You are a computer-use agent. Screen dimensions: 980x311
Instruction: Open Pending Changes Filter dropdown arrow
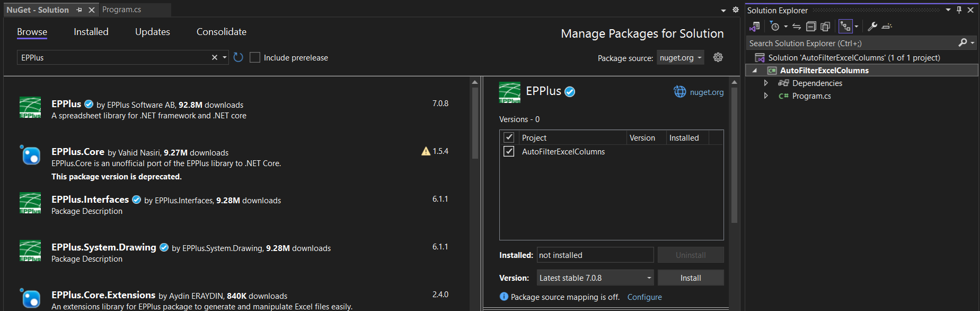click(785, 26)
